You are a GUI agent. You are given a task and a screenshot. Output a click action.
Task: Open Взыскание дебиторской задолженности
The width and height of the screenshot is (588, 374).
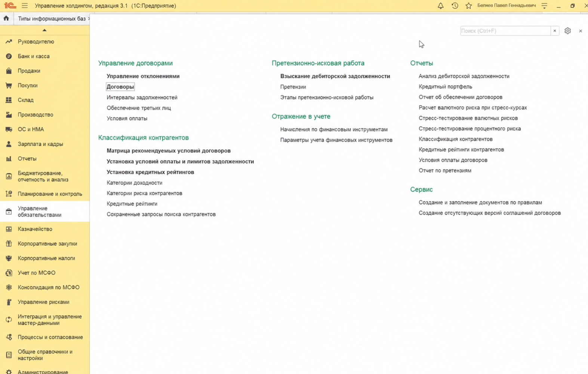pyautogui.click(x=335, y=76)
